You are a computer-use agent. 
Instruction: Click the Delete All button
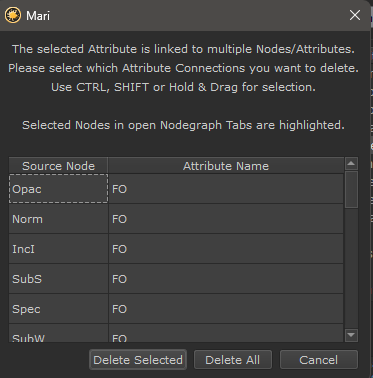click(233, 360)
